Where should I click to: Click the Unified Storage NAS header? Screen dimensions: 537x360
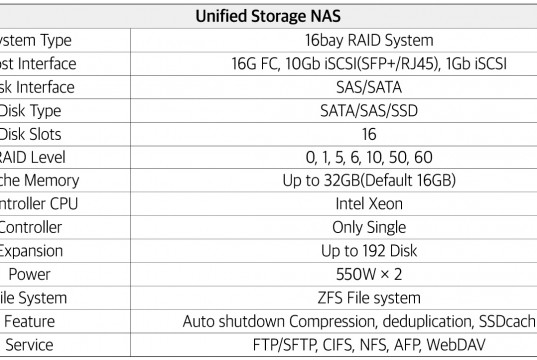coord(268,16)
